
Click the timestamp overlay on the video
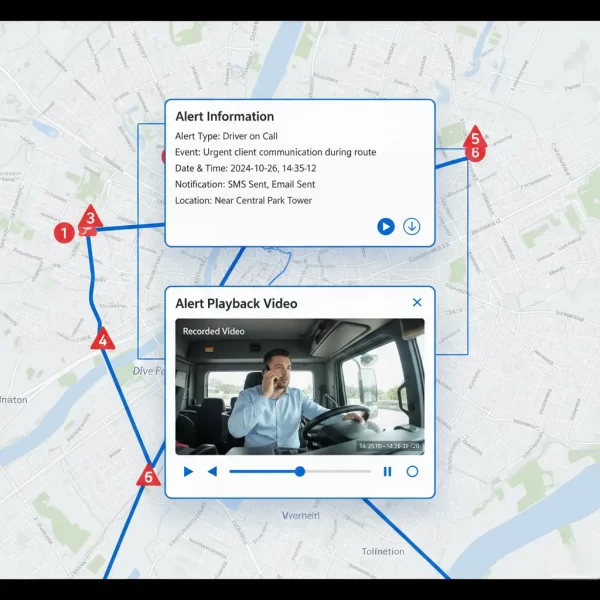pyautogui.click(x=388, y=445)
